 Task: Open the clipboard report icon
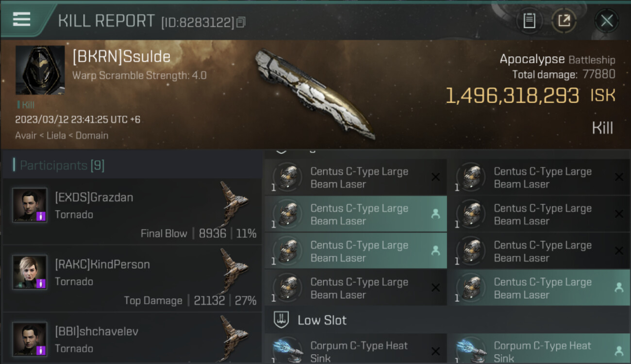[x=529, y=20]
